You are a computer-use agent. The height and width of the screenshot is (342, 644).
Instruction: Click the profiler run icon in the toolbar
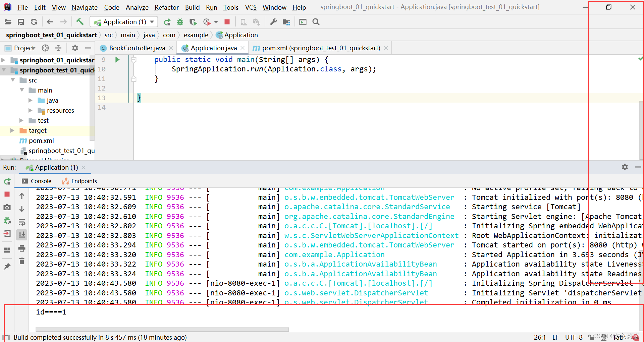[207, 22]
